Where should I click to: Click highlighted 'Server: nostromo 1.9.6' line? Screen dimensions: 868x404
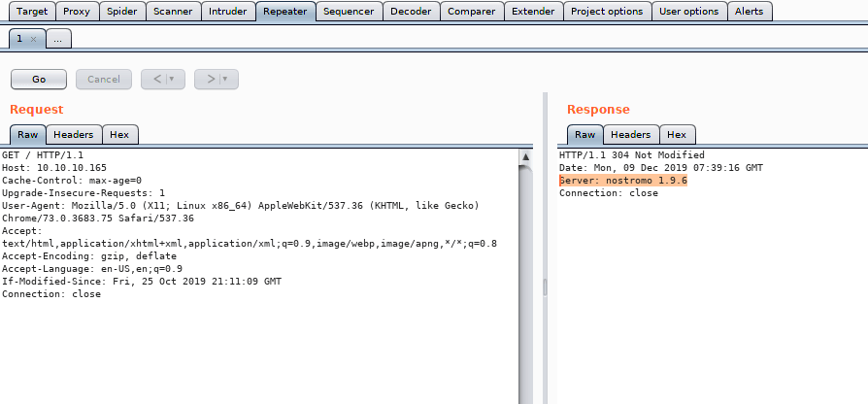pyautogui.click(x=623, y=181)
